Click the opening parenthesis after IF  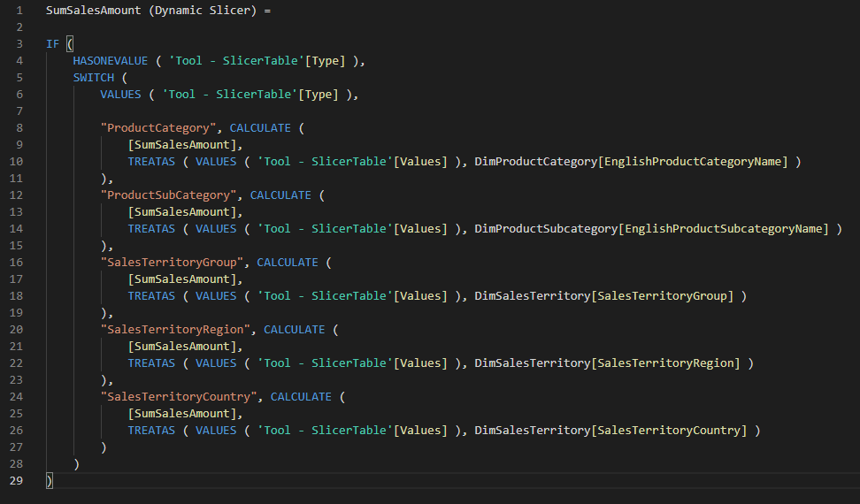(70, 44)
